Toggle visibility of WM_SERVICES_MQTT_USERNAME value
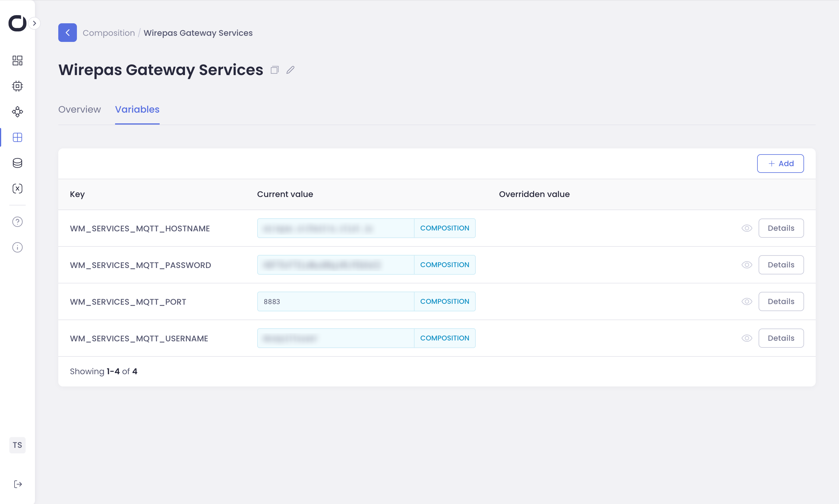This screenshot has width=839, height=504. point(747,338)
